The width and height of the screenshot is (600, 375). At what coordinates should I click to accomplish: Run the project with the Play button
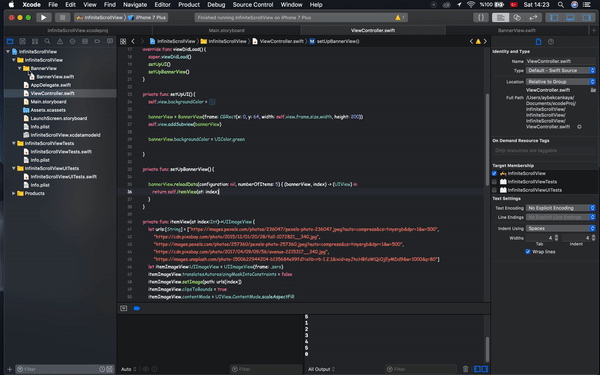[44, 18]
